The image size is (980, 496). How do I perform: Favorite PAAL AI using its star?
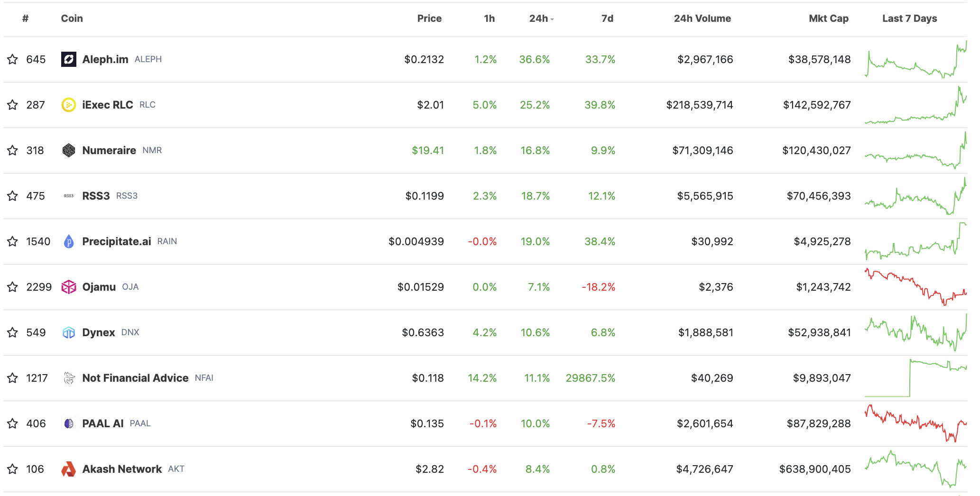tap(12, 423)
